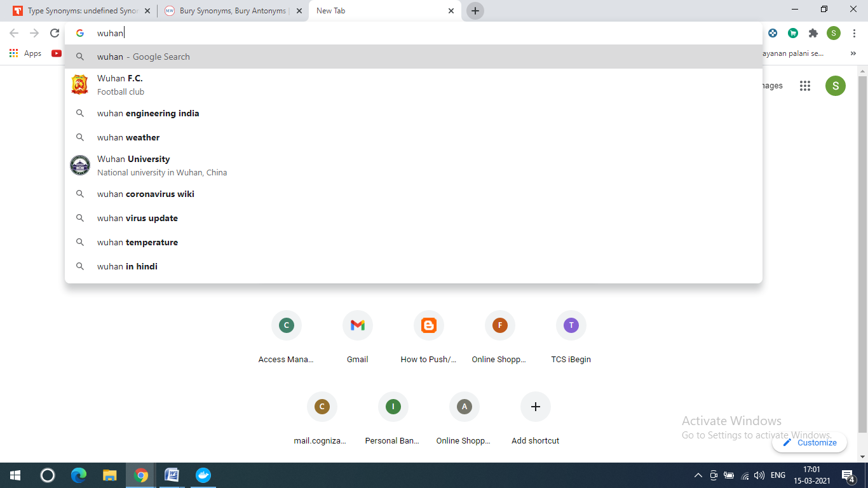
Task: Select the Wuhan University suggestion
Action: [414, 165]
